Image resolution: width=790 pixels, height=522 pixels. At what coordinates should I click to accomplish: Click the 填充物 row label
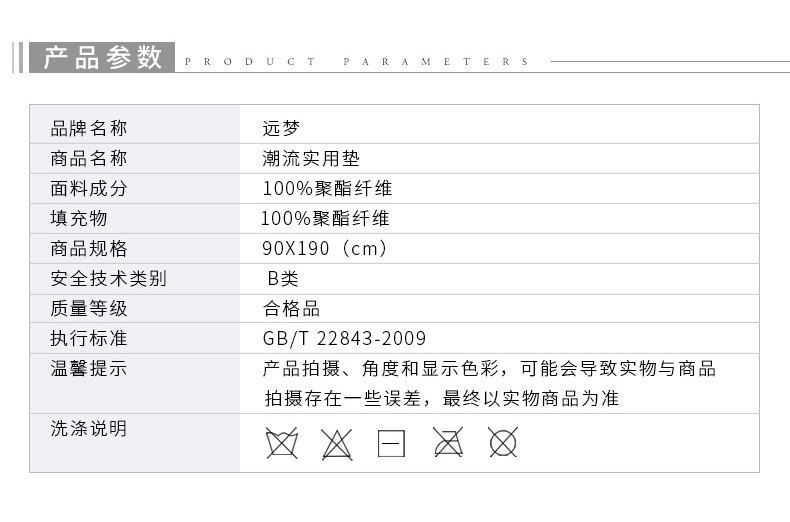click(79, 218)
